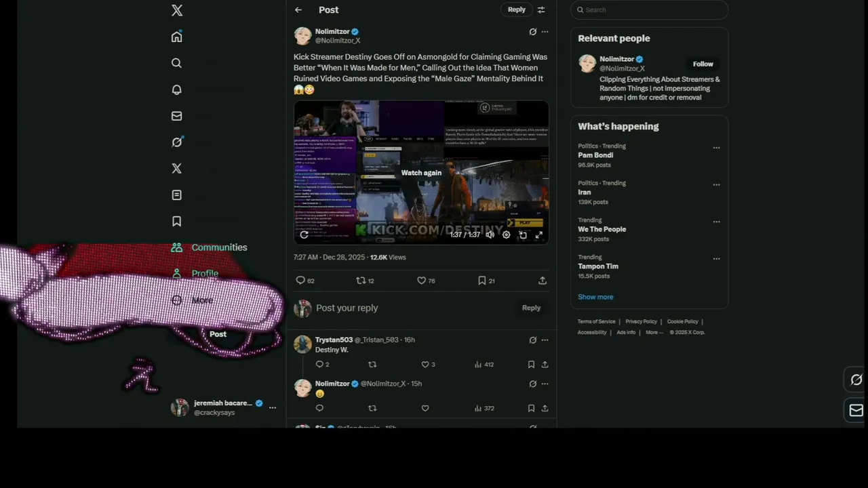Repost the main post with 12 reposts
This screenshot has height=488, width=868.
[x=365, y=281]
